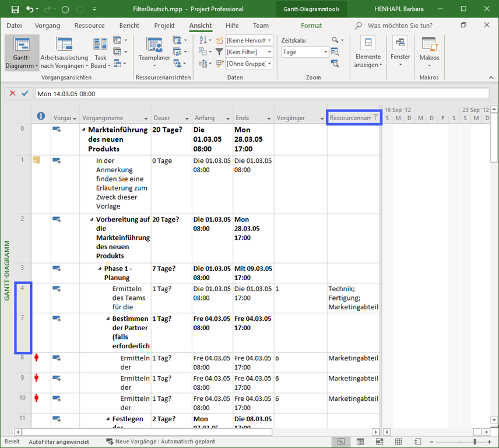Select row header 4
Screen dimensions: 499x448
[22, 298]
